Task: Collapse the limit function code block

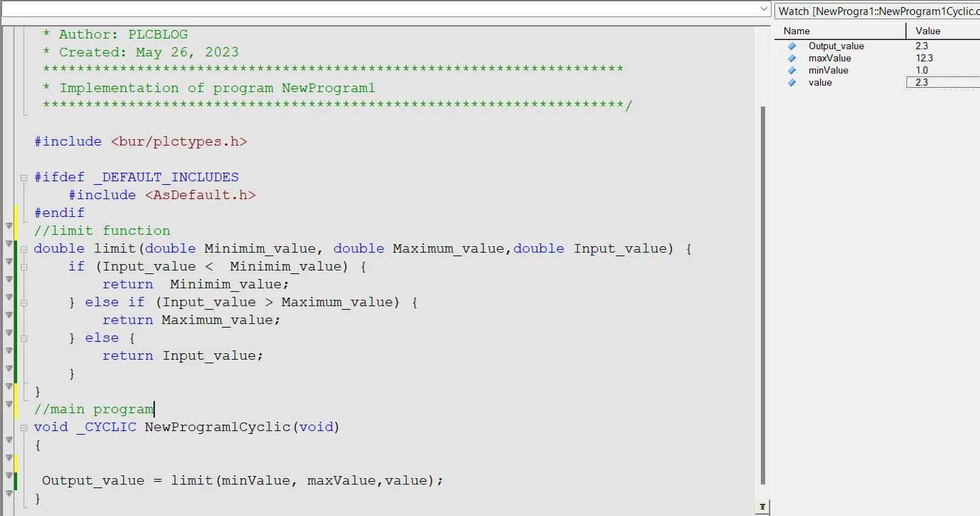Action: point(24,248)
